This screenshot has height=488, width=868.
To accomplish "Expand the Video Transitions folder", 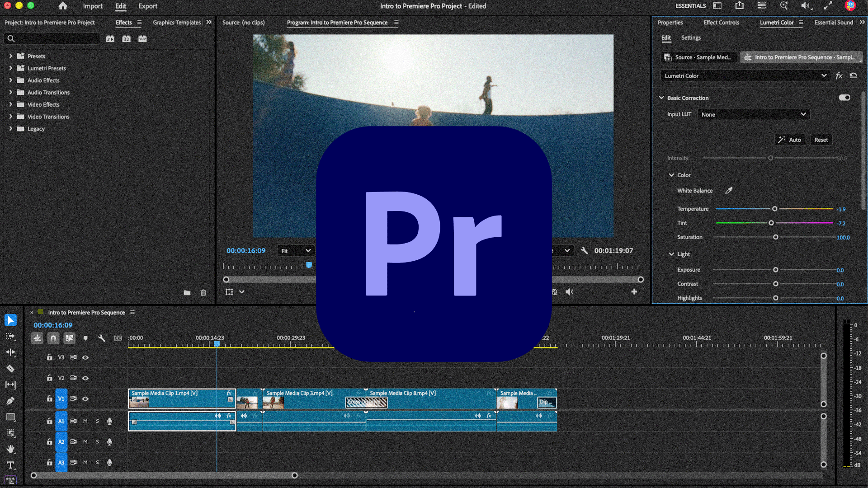I will pos(10,117).
